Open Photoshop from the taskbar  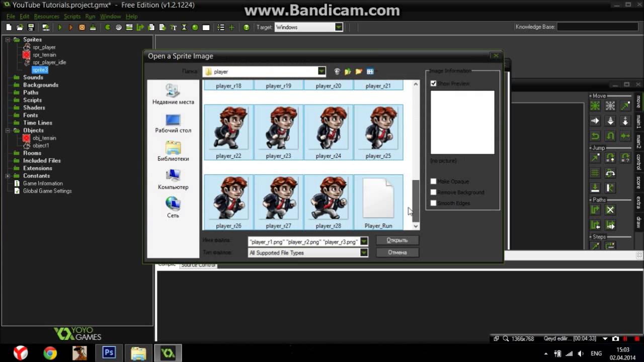pos(109,352)
